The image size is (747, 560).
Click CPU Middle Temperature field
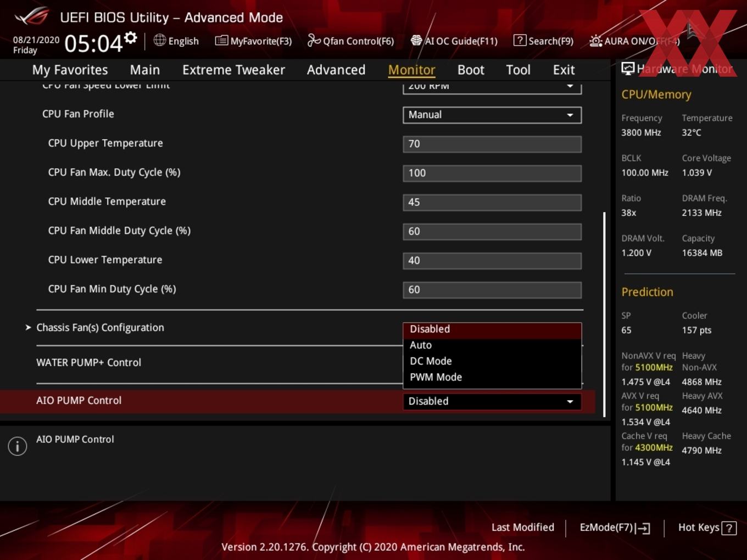pos(492,202)
